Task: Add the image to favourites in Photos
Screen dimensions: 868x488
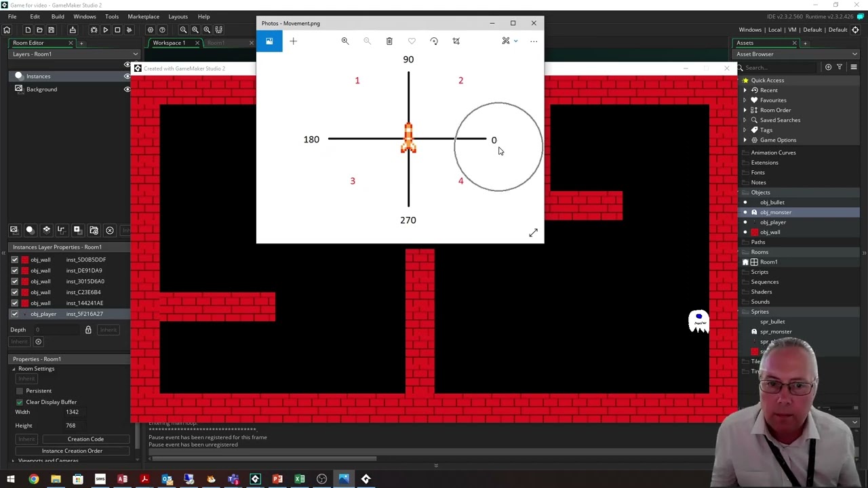Action: coord(412,41)
